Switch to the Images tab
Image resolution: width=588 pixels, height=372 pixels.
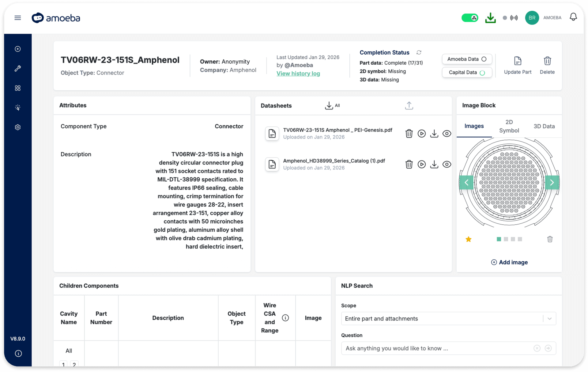point(474,126)
